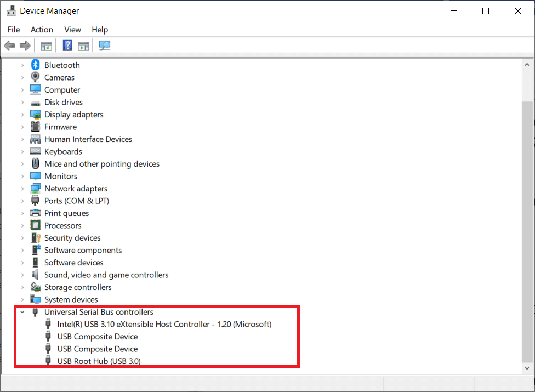Click the Mice and other pointing devices icon
The image size is (535, 392).
(x=35, y=163)
